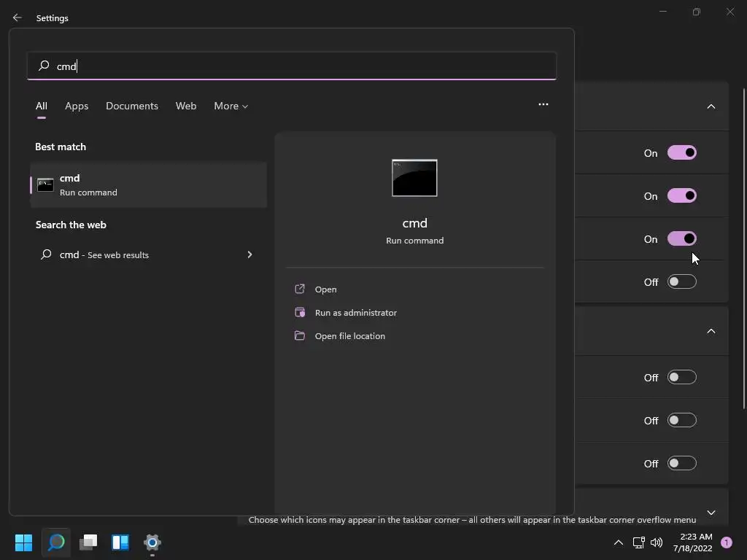Open Task View from the taskbar

(88, 542)
